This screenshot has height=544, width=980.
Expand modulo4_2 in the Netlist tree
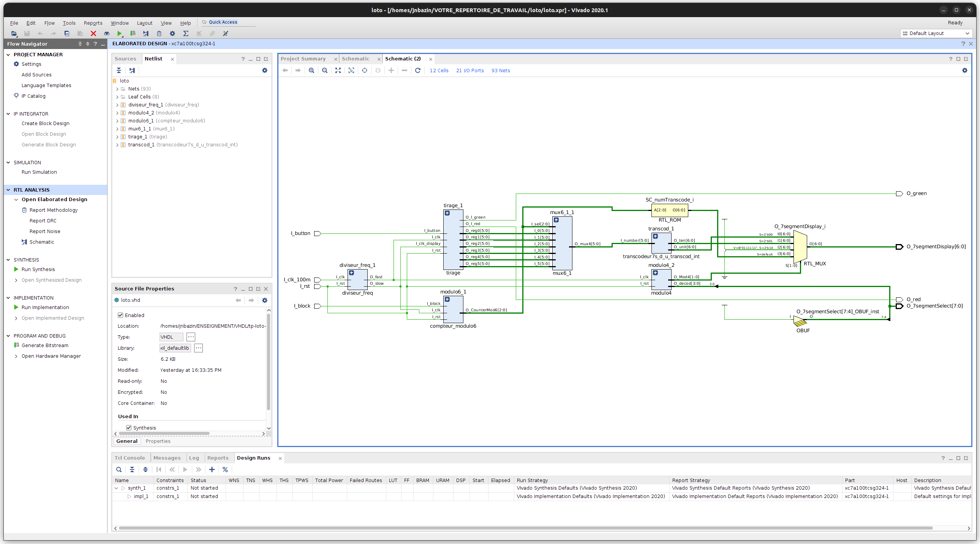pos(117,113)
